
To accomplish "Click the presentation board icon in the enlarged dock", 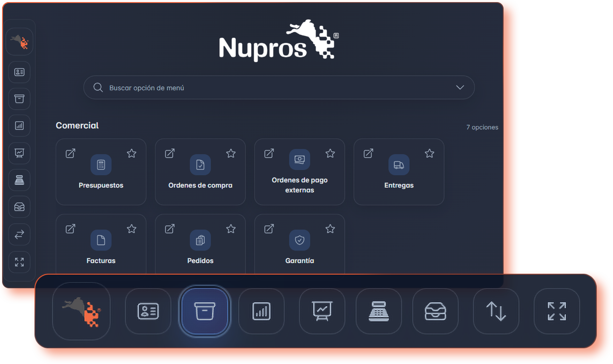I will (322, 311).
